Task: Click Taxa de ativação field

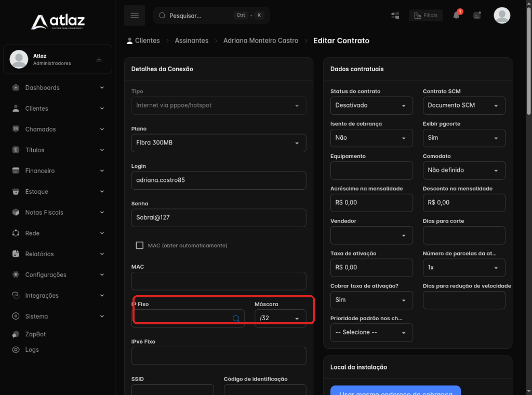Action: pos(371,268)
